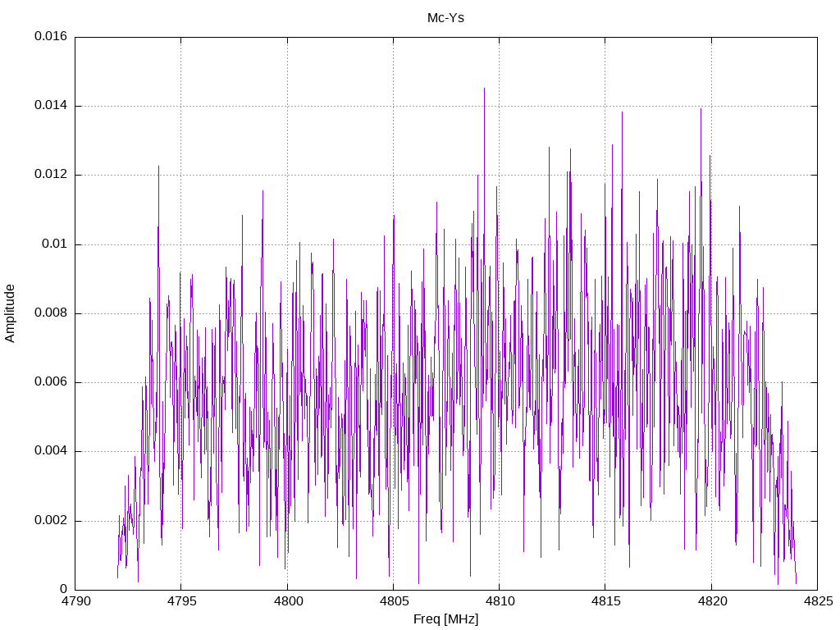The width and height of the screenshot is (840, 630).
Task: Click the y-axis tick label 0.014
Action: [51, 106]
